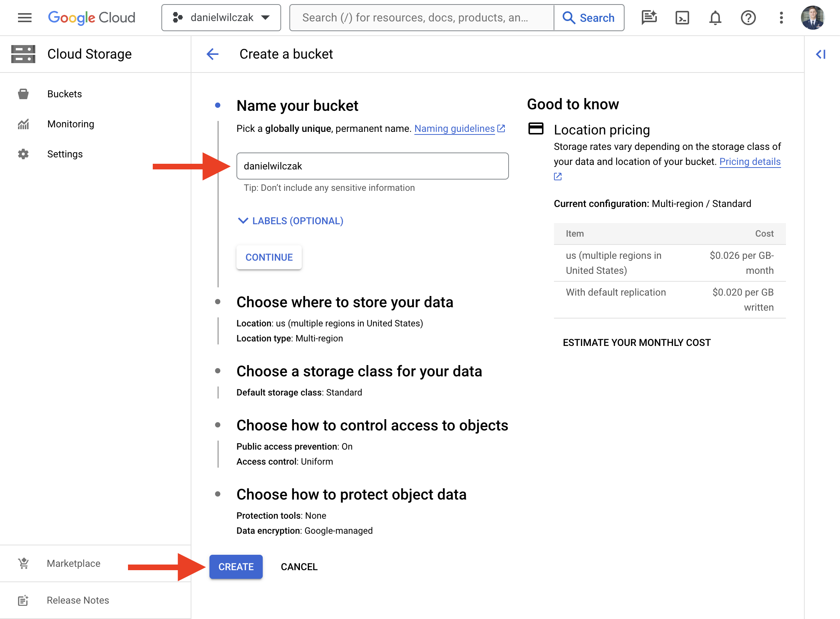The height and width of the screenshot is (619, 840).
Task: Click the Marketplace cart icon
Action: click(23, 563)
